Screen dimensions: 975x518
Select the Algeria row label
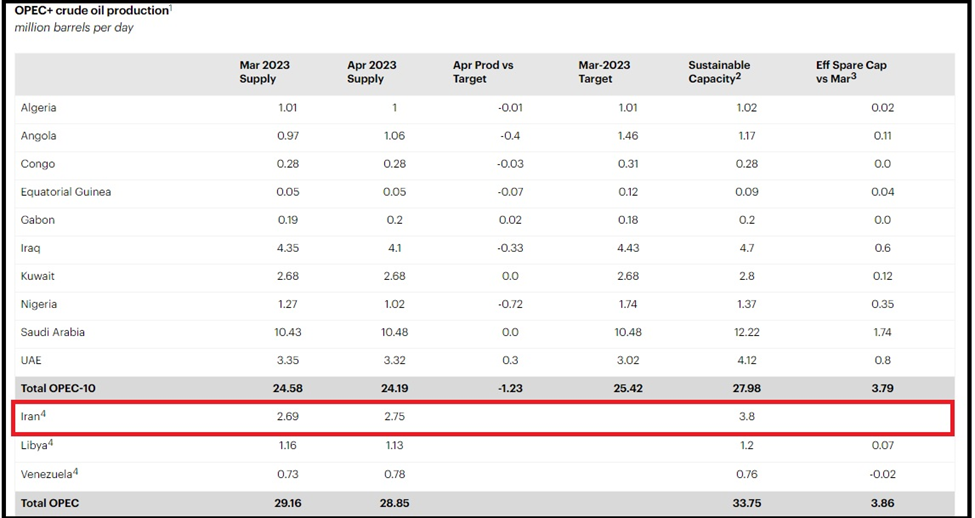pyautogui.click(x=39, y=108)
